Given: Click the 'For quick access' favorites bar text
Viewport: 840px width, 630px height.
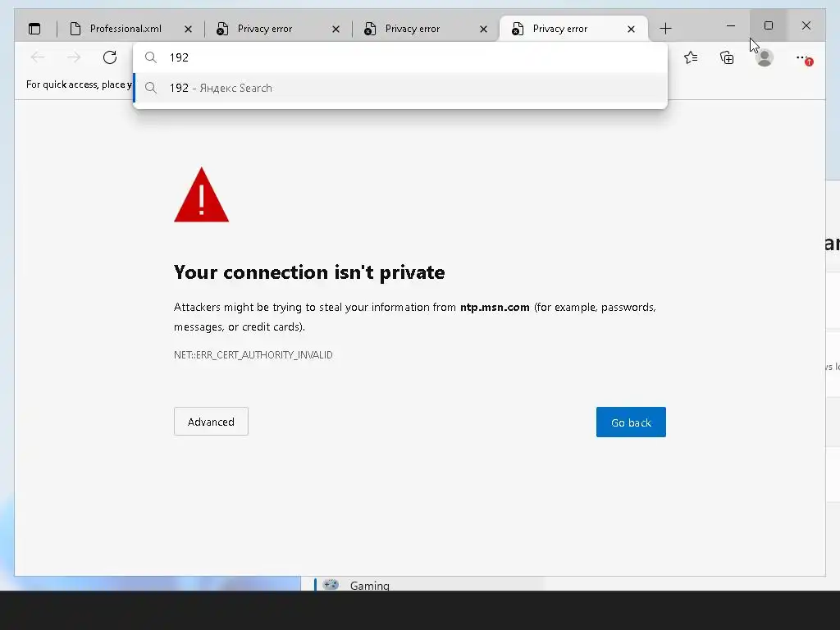Looking at the screenshot, I should [79, 84].
